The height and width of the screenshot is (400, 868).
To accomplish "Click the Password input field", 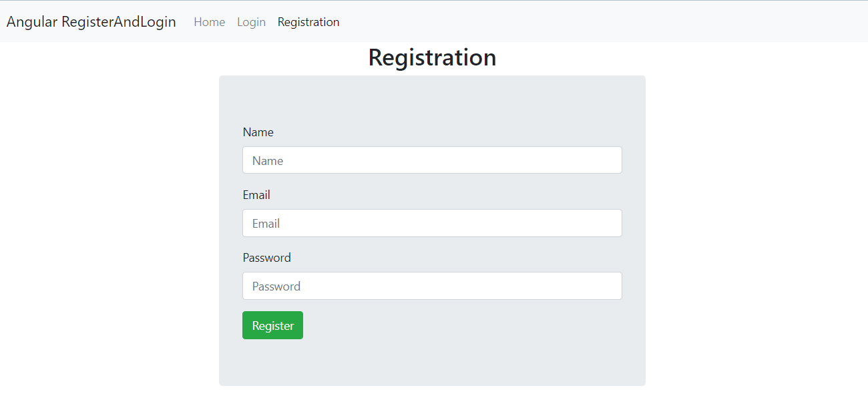I will [432, 285].
